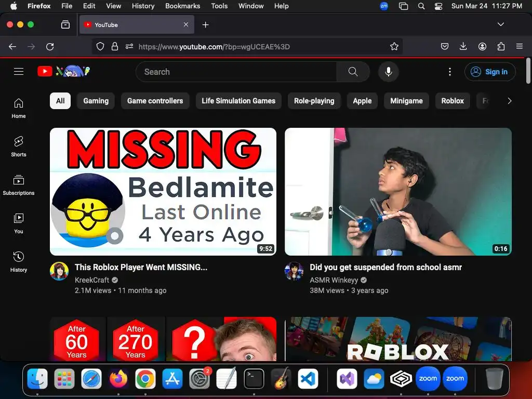Viewport: 532px width, 399px height.
Task: Close the YouTube tab
Action: coord(186,24)
